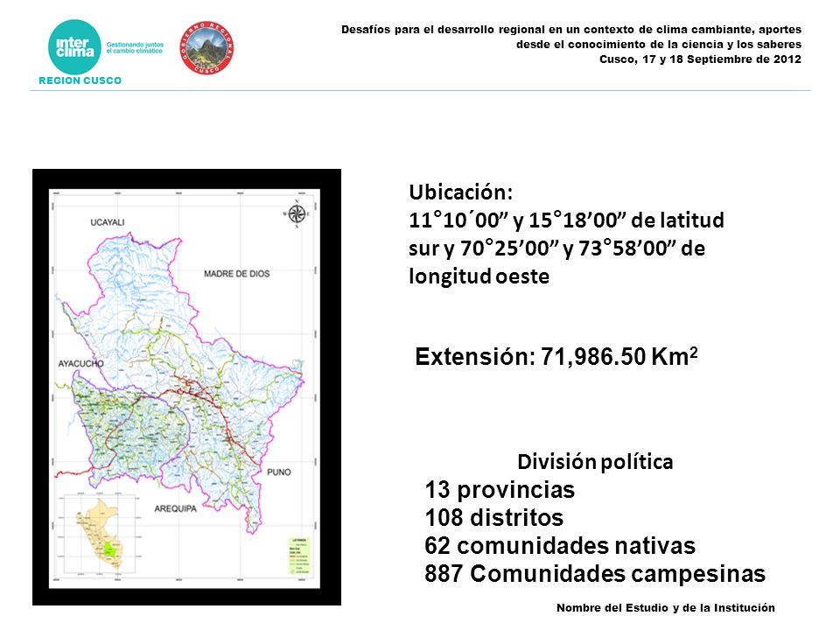Click '108 distritos' line
The height and width of the screenshot is (630, 840).
pyautogui.click(x=493, y=518)
